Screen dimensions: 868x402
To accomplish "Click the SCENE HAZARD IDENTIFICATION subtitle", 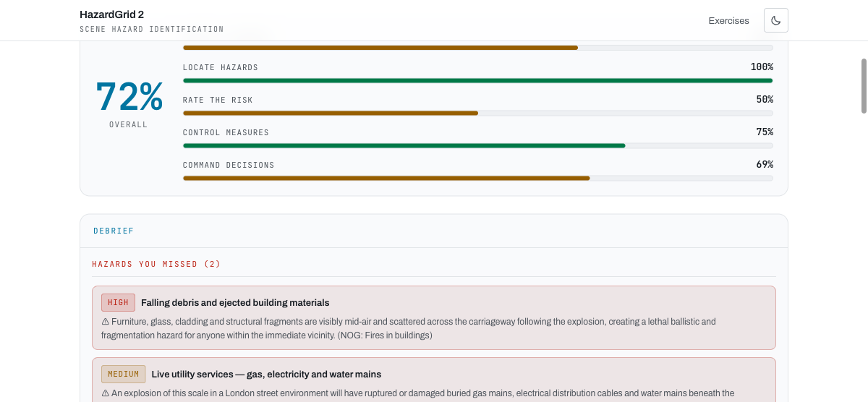I will [x=152, y=30].
